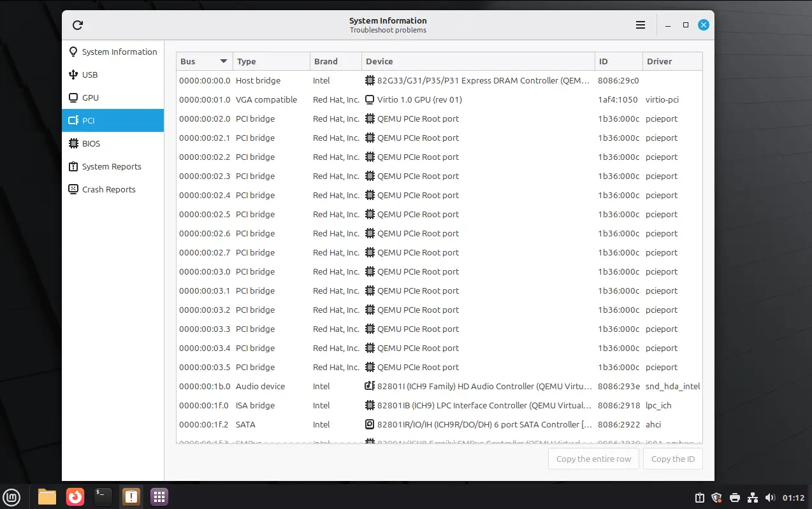The height and width of the screenshot is (509, 812).
Task: Click the Copy the entire row button
Action: click(x=593, y=459)
